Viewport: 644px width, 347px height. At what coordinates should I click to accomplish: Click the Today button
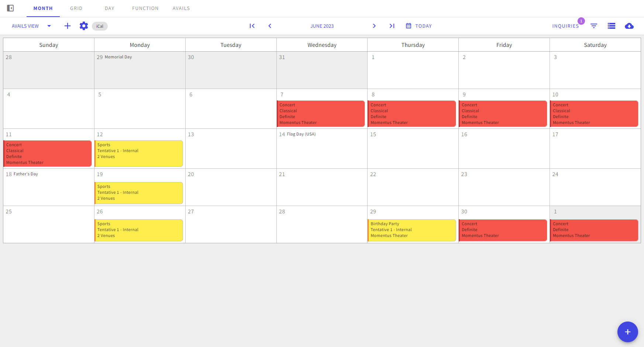coord(419,26)
